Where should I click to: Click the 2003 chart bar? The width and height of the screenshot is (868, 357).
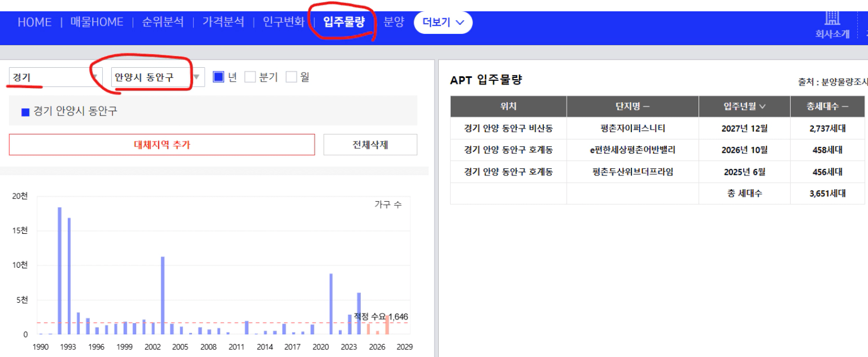(x=163, y=296)
